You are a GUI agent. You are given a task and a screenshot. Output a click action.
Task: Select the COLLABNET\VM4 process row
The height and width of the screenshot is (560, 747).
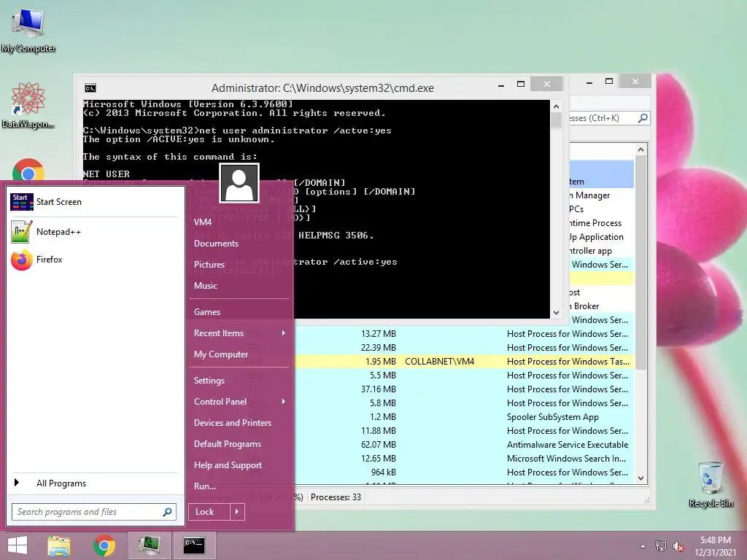(x=465, y=362)
